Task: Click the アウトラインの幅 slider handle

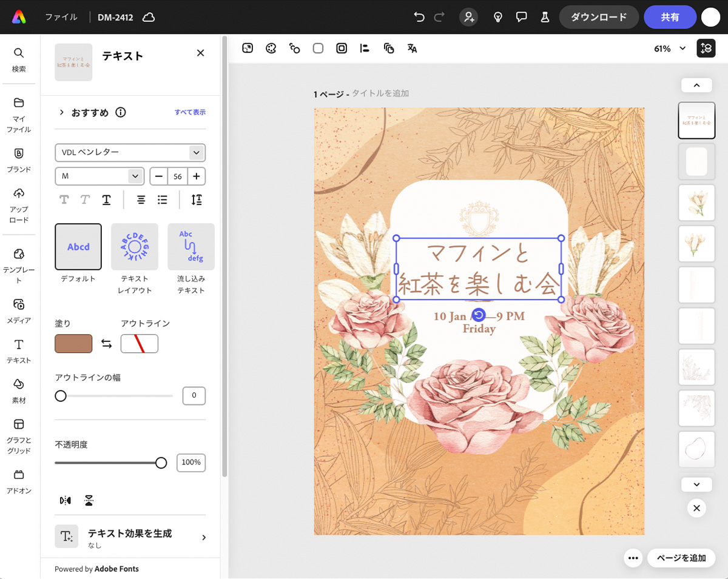Action: click(61, 396)
